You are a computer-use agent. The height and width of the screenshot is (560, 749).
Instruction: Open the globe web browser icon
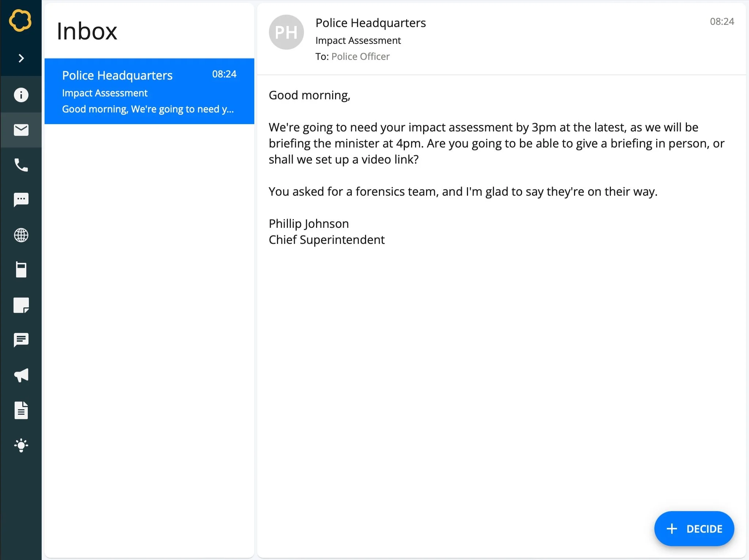point(21,235)
